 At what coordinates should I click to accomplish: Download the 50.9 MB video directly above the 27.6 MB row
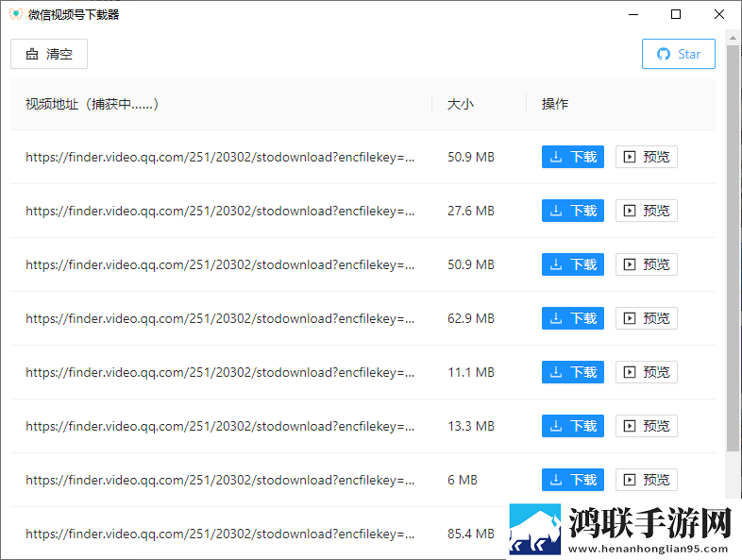click(x=573, y=157)
